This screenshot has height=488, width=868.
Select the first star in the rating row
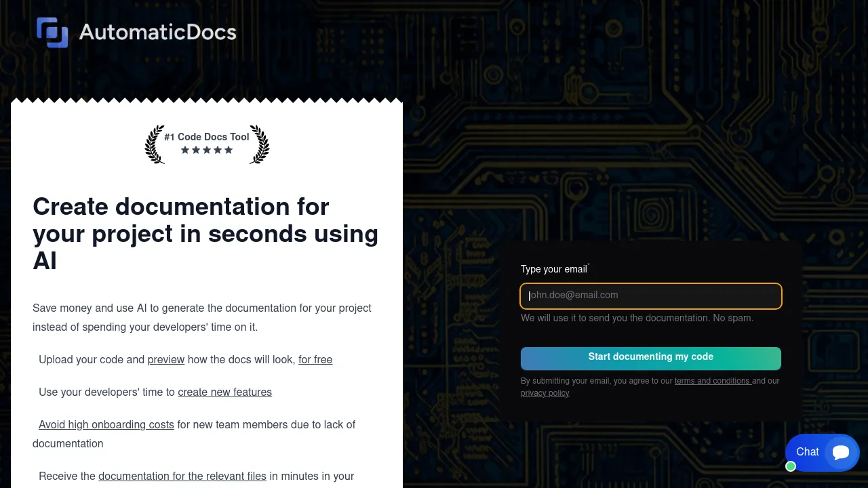(x=184, y=150)
